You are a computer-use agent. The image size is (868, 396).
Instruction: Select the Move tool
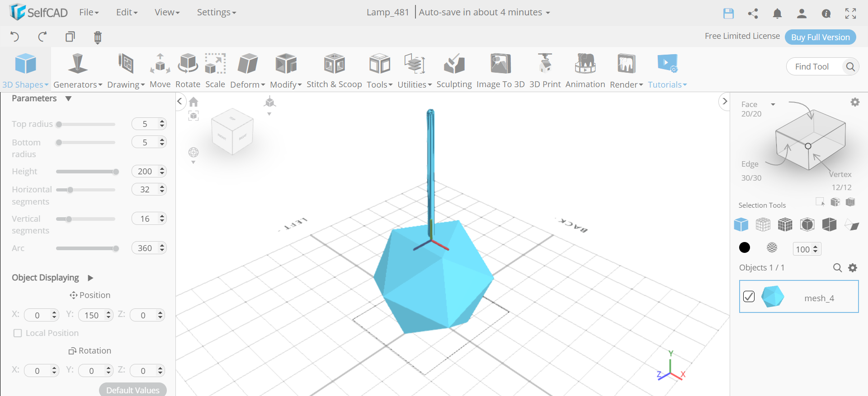[160, 70]
